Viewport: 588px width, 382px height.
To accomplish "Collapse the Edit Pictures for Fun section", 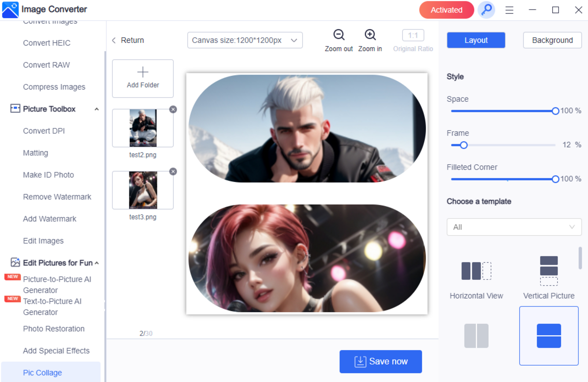I will click(x=96, y=263).
